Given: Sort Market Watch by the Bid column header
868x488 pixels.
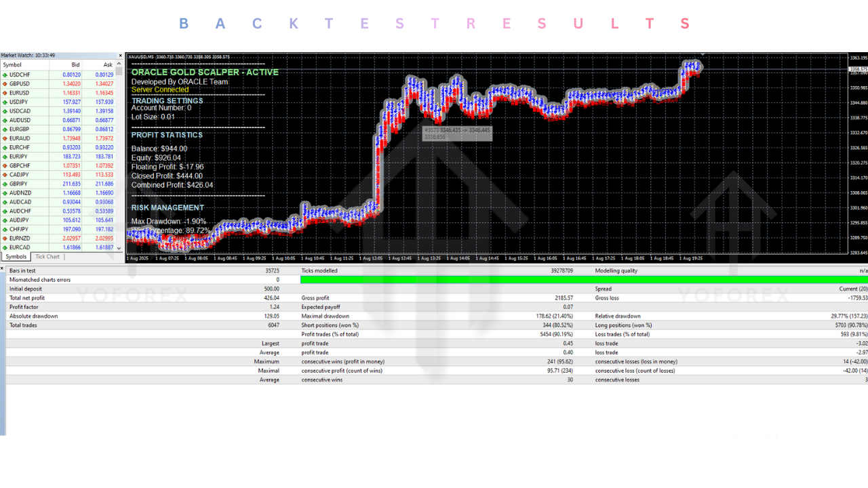Looking at the screenshot, I should coord(75,64).
